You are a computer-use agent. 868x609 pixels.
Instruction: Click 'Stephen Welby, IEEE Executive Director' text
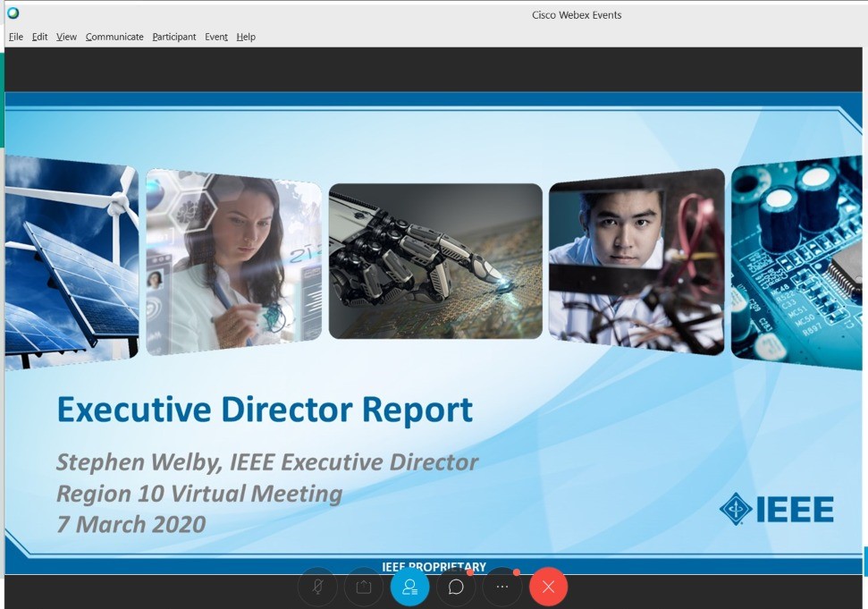(x=267, y=462)
